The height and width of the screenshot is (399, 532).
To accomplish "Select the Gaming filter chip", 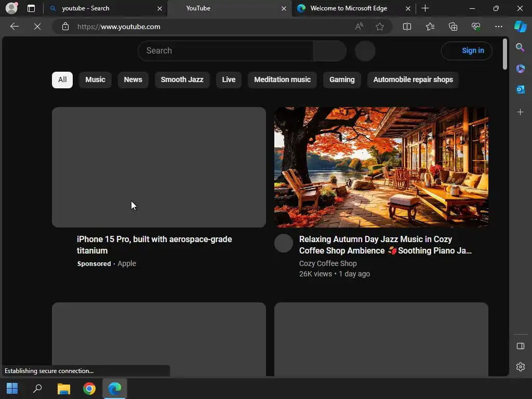I will [x=342, y=79].
